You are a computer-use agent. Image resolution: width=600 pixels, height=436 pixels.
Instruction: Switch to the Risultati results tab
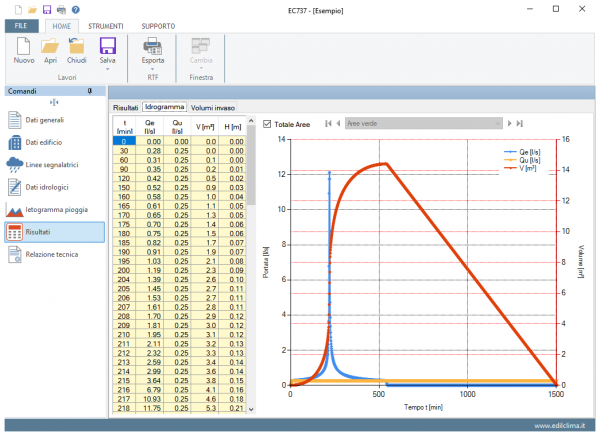[126, 108]
